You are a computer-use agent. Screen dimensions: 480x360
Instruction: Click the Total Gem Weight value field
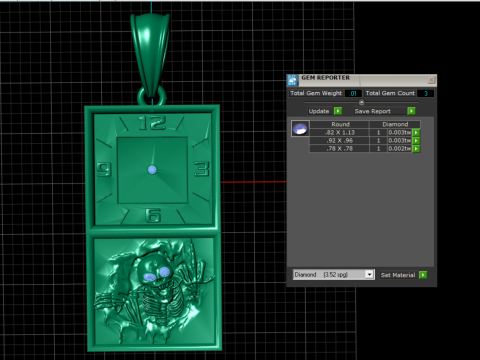pyautogui.click(x=353, y=93)
